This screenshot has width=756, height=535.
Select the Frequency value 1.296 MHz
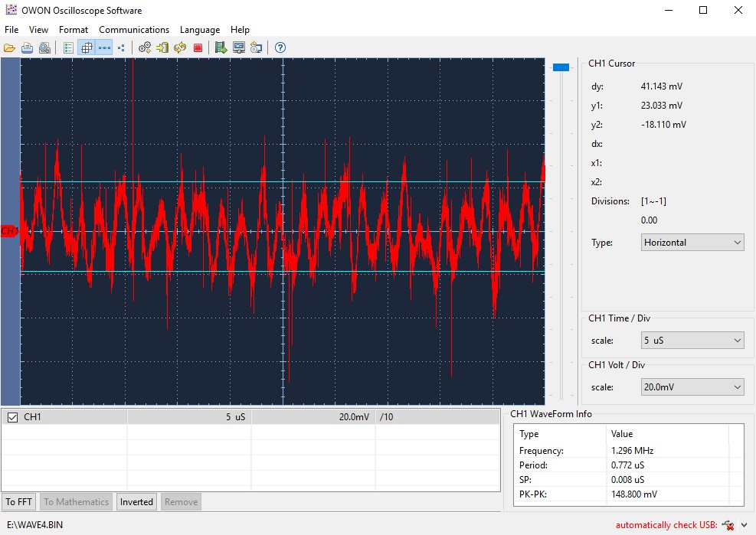pyautogui.click(x=632, y=451)
